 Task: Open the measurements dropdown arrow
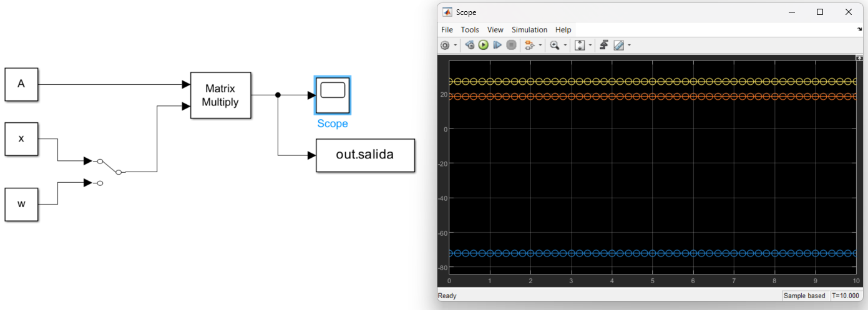point(629,46)
